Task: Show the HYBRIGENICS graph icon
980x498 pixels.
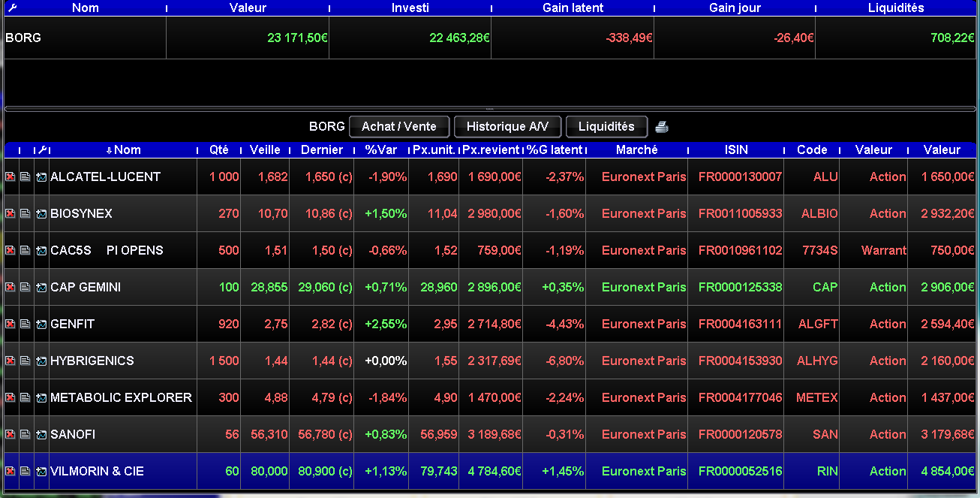Action: [41, 361]
